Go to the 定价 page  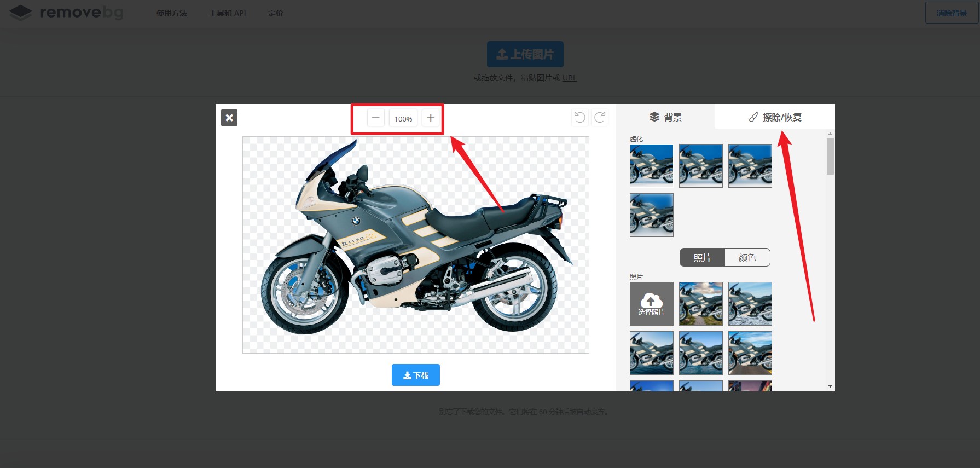276,13
